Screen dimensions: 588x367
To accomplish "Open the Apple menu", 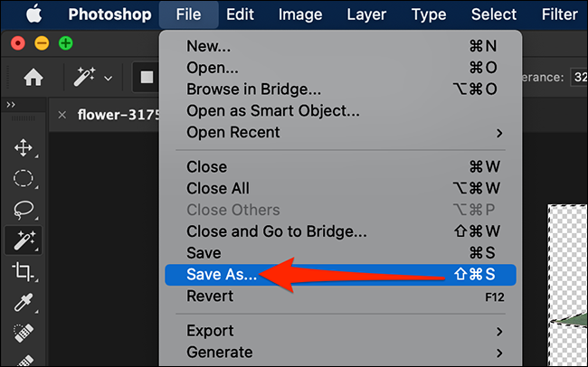I will pyautogui.click(x=34, y=14).
